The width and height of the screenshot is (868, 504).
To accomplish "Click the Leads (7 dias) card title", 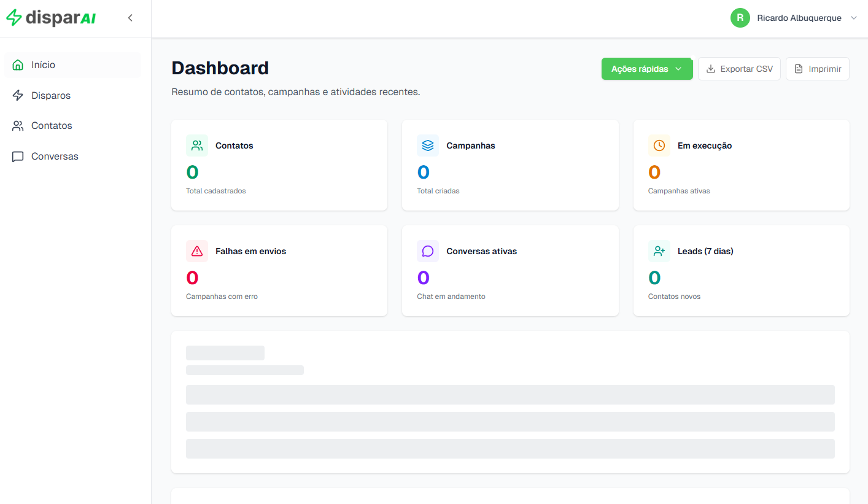I will [705, 251].
